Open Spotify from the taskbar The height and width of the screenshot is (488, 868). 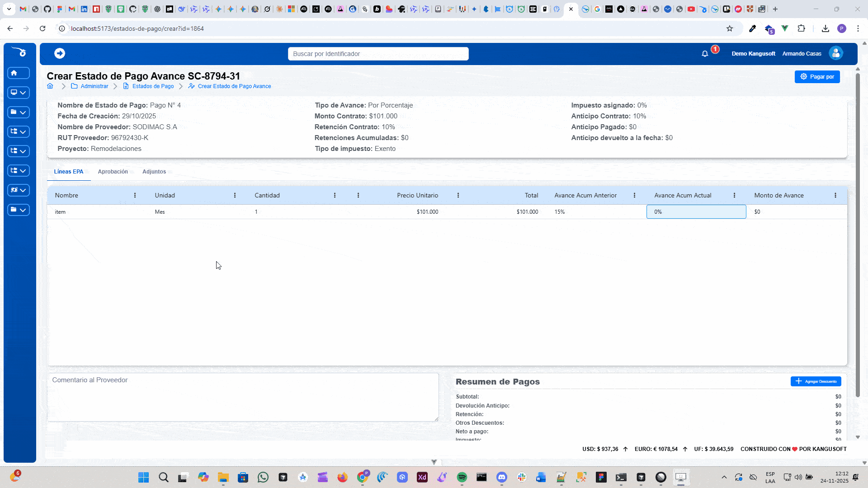coord(462,478)
